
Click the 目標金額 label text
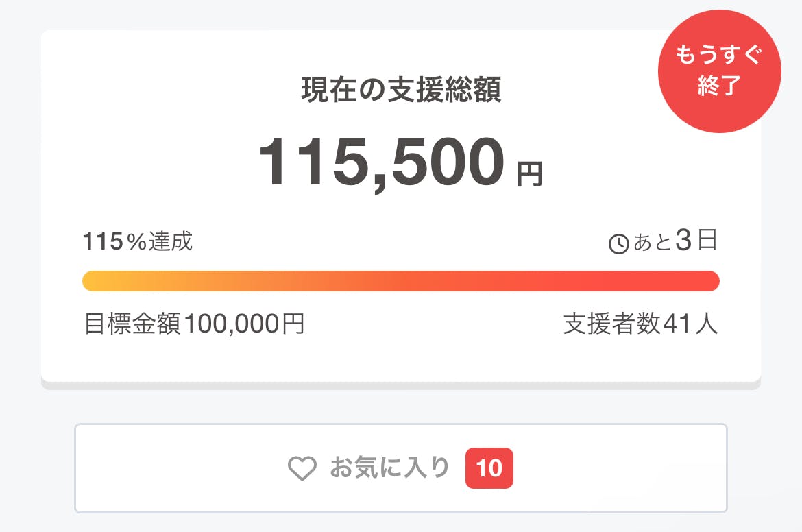pyautogui.click(x=132, y=324)
